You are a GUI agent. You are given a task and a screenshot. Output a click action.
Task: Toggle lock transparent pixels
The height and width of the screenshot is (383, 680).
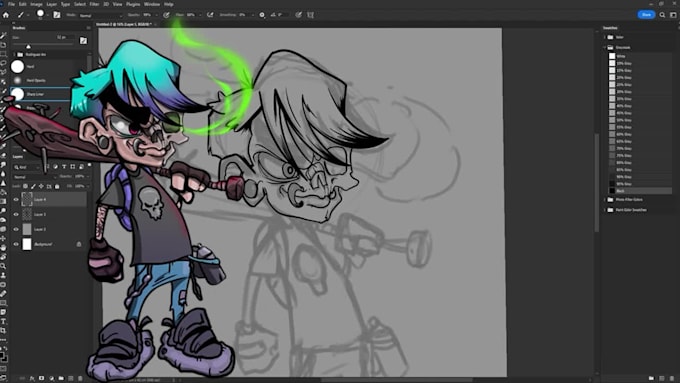coord(25,187)
